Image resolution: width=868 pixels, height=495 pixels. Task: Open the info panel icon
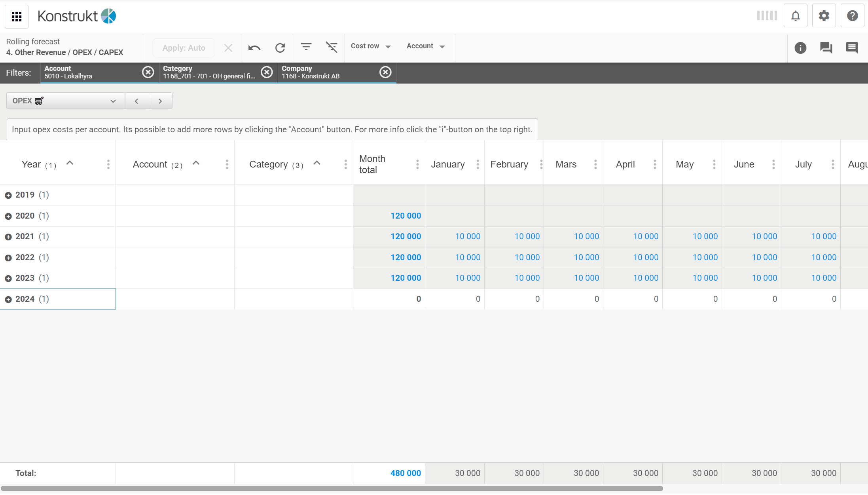point(800,48)
